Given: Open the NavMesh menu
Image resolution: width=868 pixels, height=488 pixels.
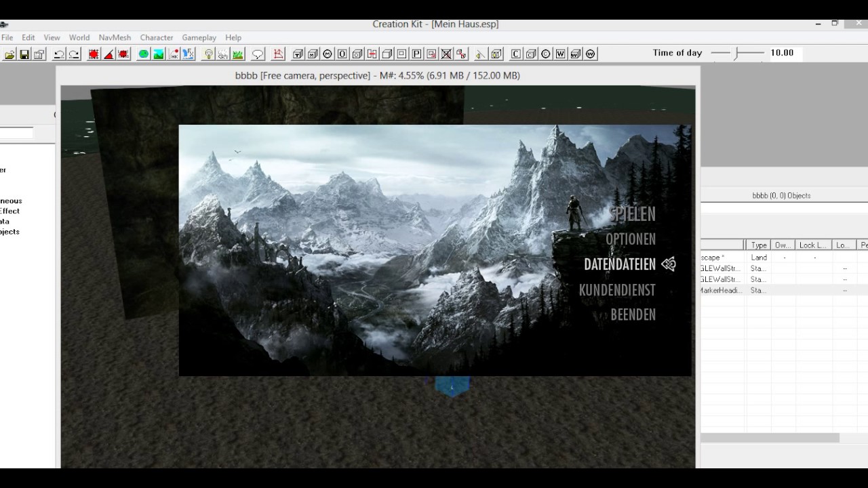Looking at the screenshot, I should pos(115,38).
